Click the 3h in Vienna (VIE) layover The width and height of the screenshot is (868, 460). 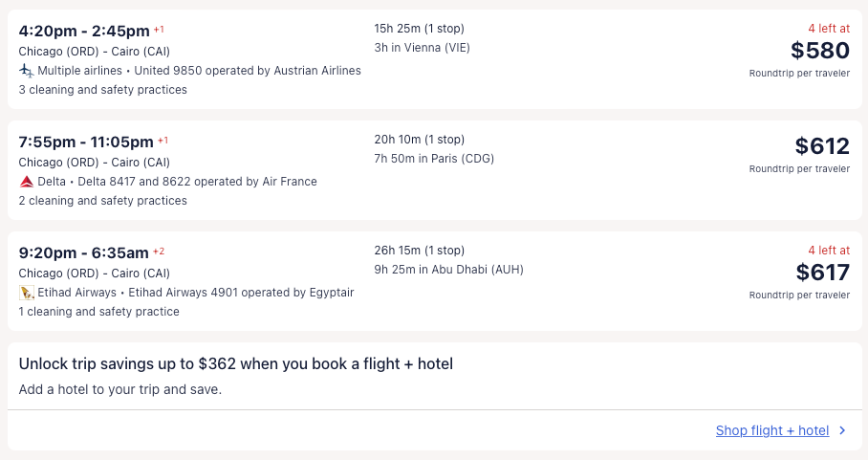pos(422,48)
